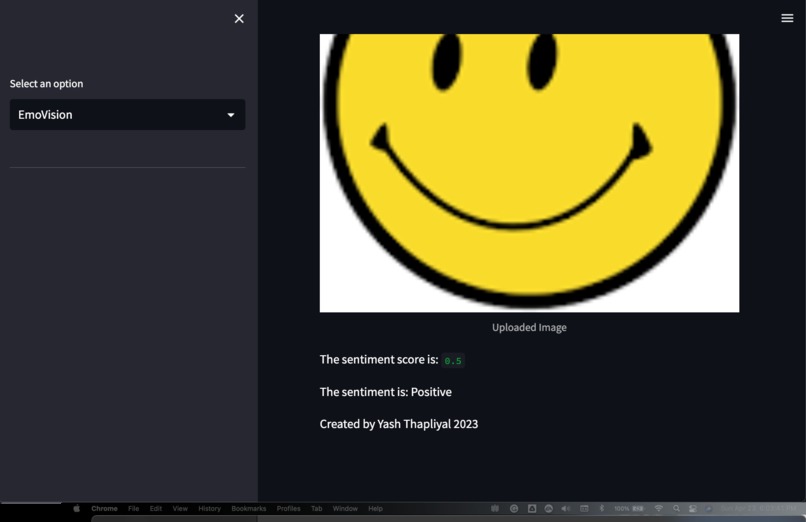This screenshot has height=522, width=806.
Task: Click the Grammarly icon in the menu bar
Action: click(514, 509)
